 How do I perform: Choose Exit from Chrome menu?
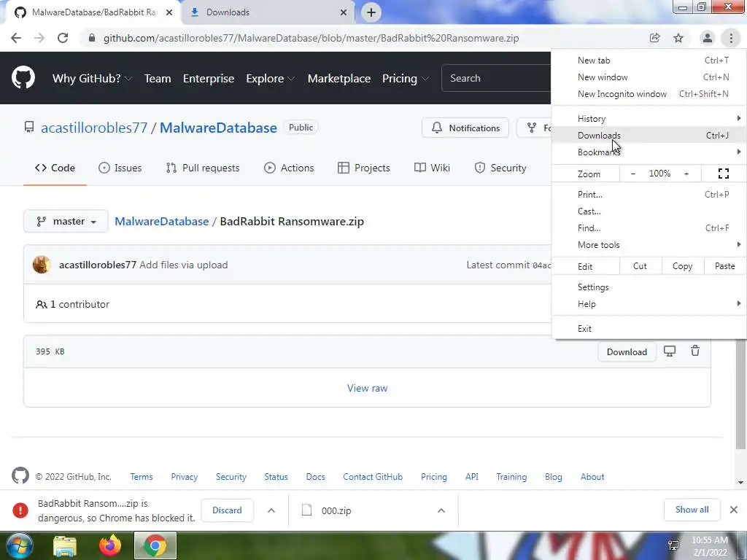(649, 329)
